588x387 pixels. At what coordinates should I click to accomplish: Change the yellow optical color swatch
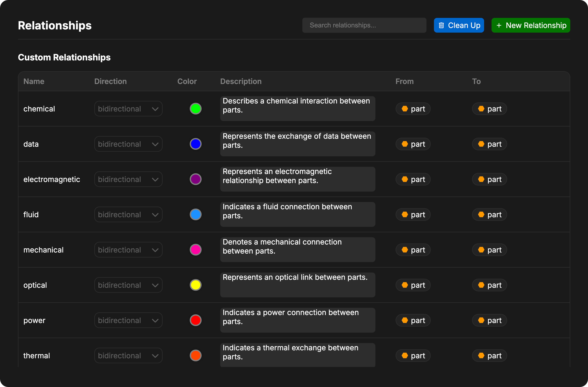tap(195, 285)
